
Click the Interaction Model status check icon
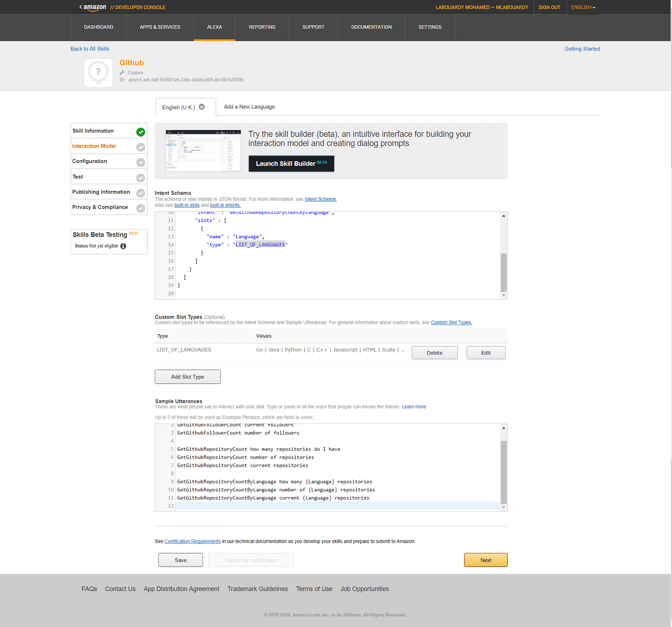coord(141,147)
